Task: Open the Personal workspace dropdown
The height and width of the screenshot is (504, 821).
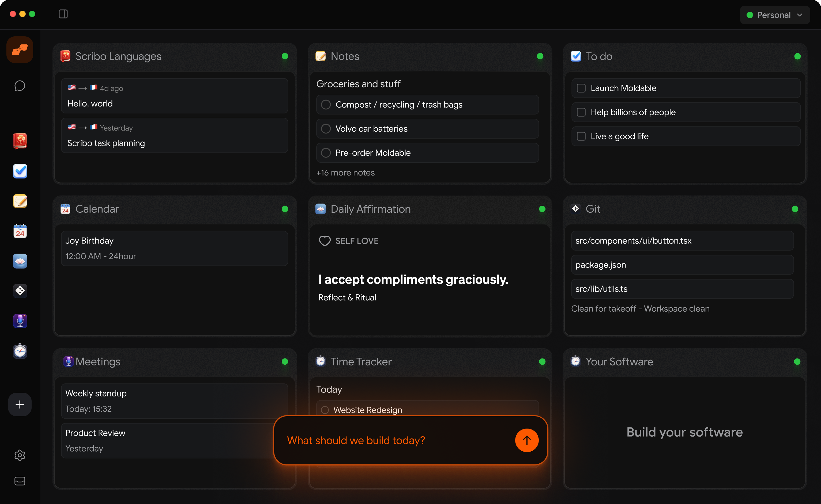Action: click(775, 15)
